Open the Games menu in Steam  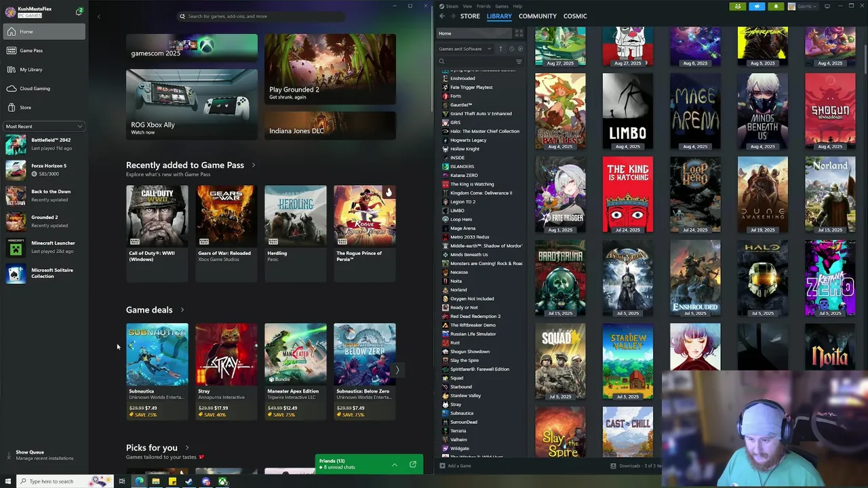(x=502, y=6)
